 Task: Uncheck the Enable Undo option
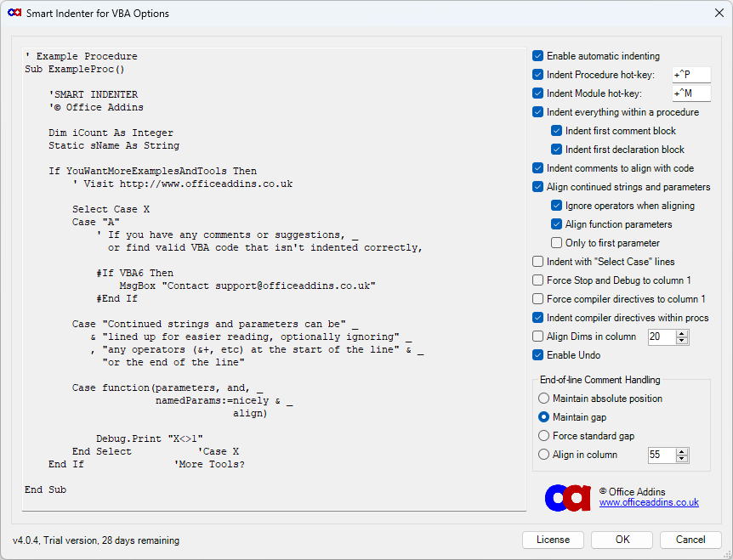coord(538,355)
